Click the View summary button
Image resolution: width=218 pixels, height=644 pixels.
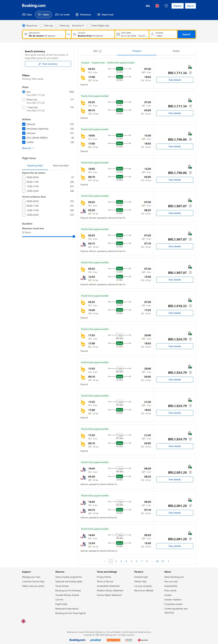click(x=48, y=64)
